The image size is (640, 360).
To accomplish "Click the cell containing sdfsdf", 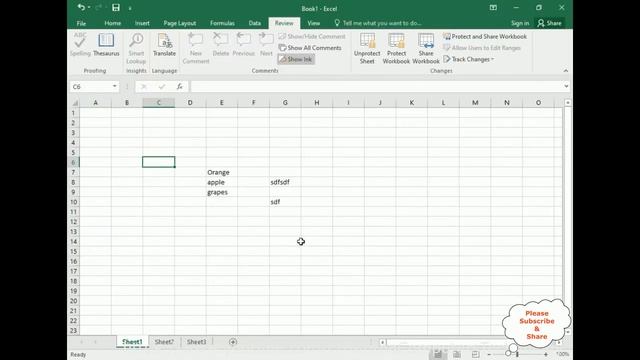I will 285,182.
